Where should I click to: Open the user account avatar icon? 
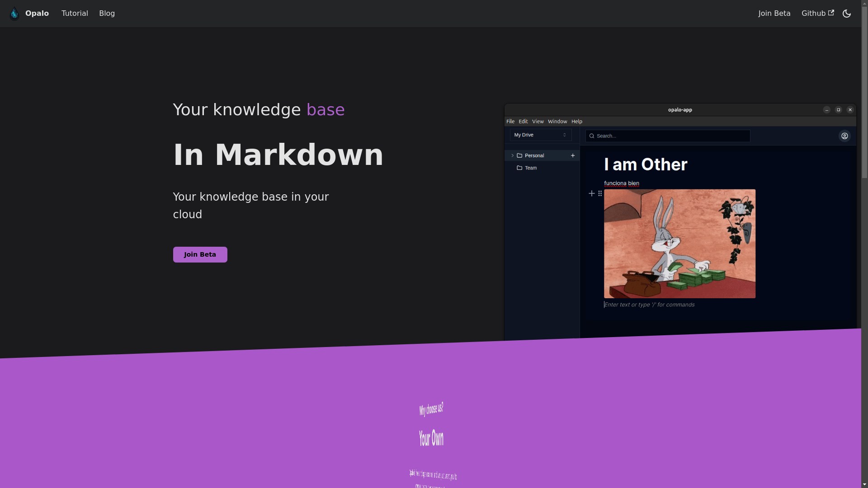point(844,136)
